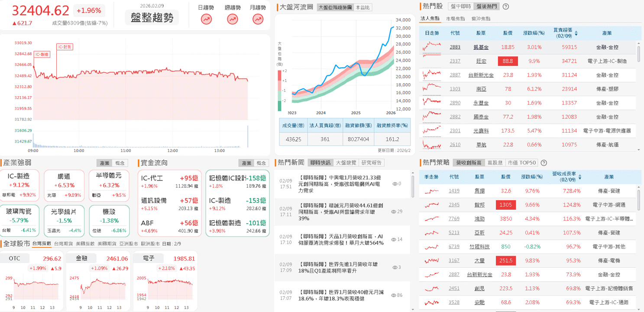This screenshot has height=312, width=644.
Task: Open the seasonal sparkline for 大量
Action: pos(432,260)
